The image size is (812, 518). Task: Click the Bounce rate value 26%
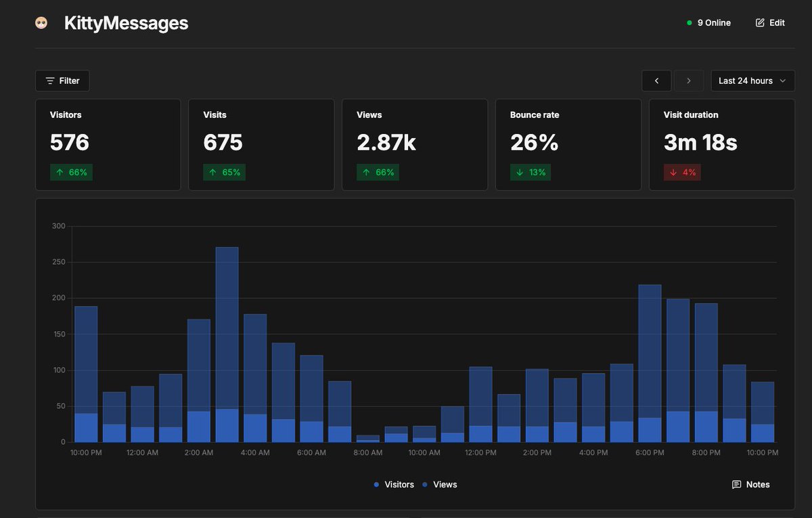(535, 142)
